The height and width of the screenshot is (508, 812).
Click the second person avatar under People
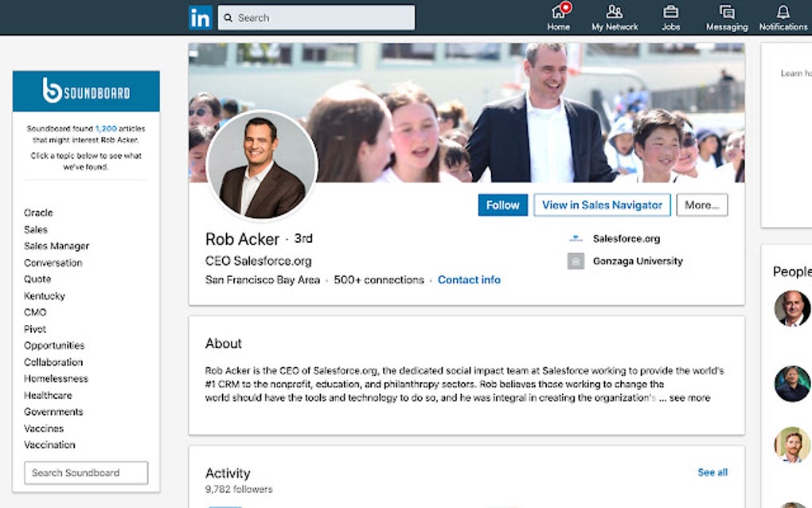pyautogui.click(x=792, y=384)
